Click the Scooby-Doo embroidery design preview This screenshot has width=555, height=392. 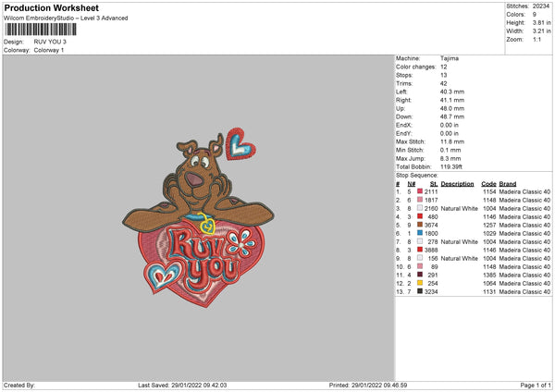click(198, 217)
